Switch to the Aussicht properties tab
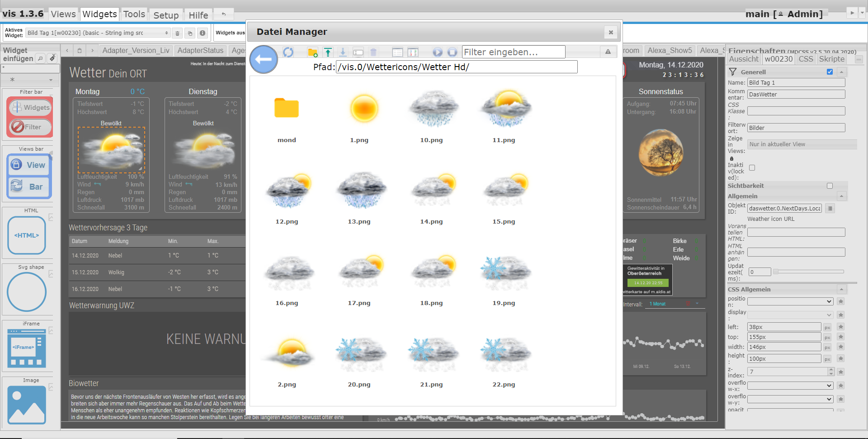The width and height of the screenshot is (868, 439). click(744, 59)
